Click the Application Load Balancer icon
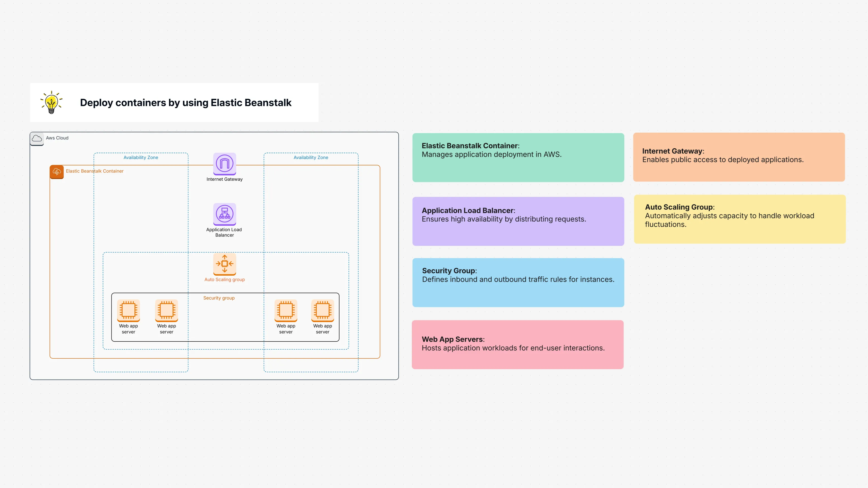This screenshot has height=488, width=868. (x=224, y=215)
